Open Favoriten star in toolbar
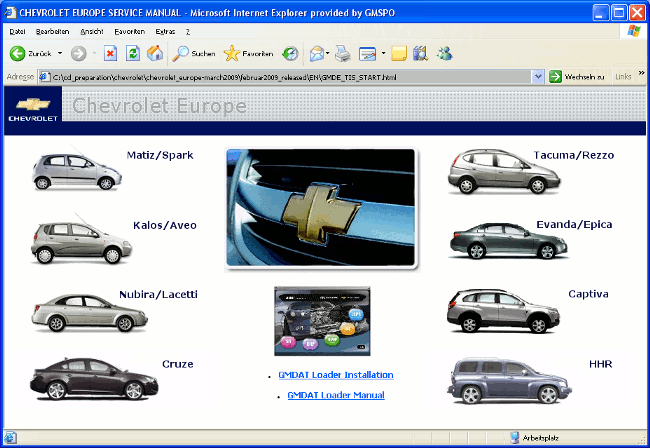Screen dimensions: 650x448 coord(248,53)
